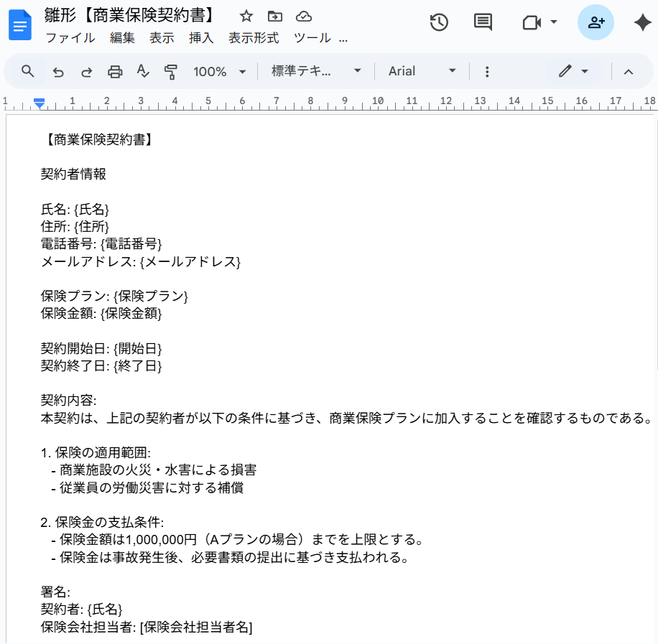The image size is (658, 644).
Task: Open version history clock icon
Action: pyautogui.click(x=440, y=22)
